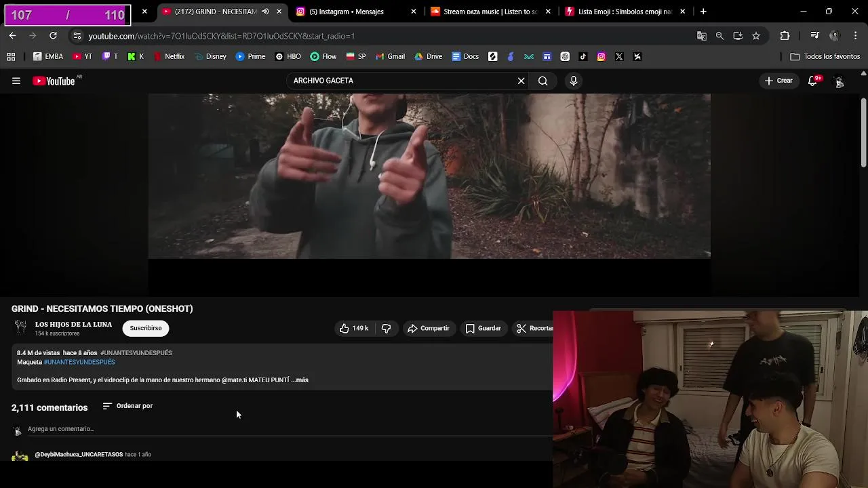Clear the ARCHIVO GACETA search text
This screenshot has width=868, height=488.
tap(521, 81)
